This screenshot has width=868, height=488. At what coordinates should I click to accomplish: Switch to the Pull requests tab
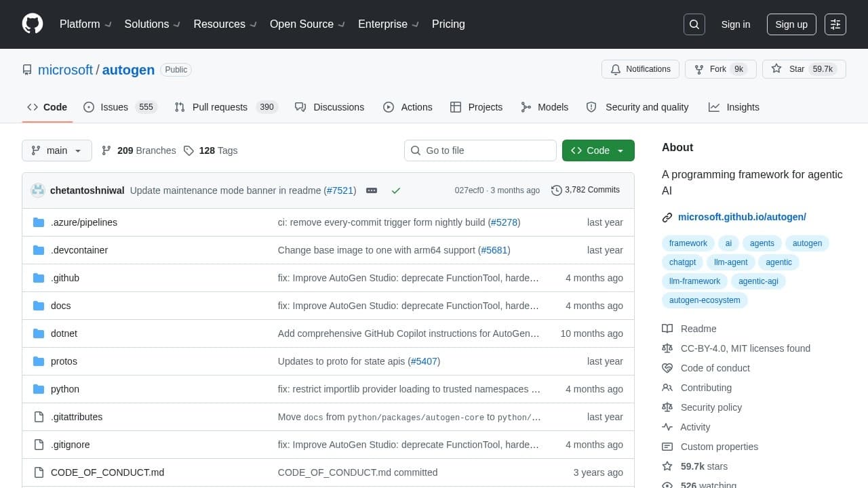coord(226,107)
